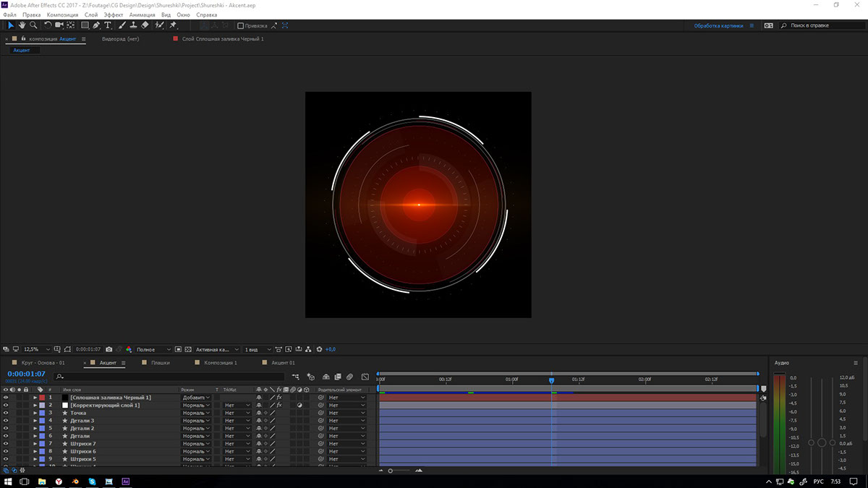Select the Zoom magnifier tool
The image size is (868, 488).
pyautogui.click(x=33, y=25)
